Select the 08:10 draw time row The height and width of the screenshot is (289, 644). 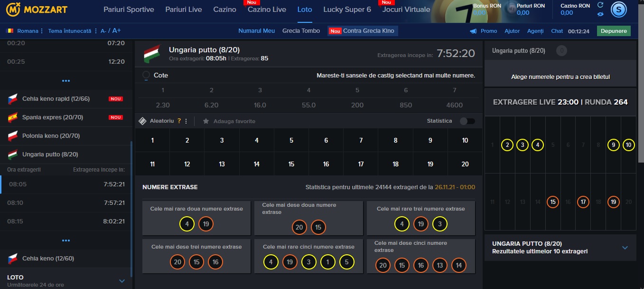click(x=66, y=203)
